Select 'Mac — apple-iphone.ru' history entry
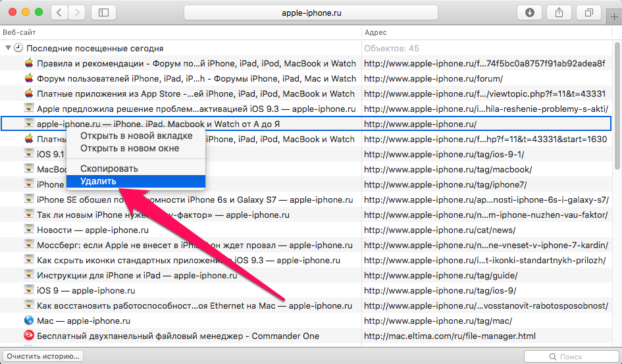 [x=84, y=321]
